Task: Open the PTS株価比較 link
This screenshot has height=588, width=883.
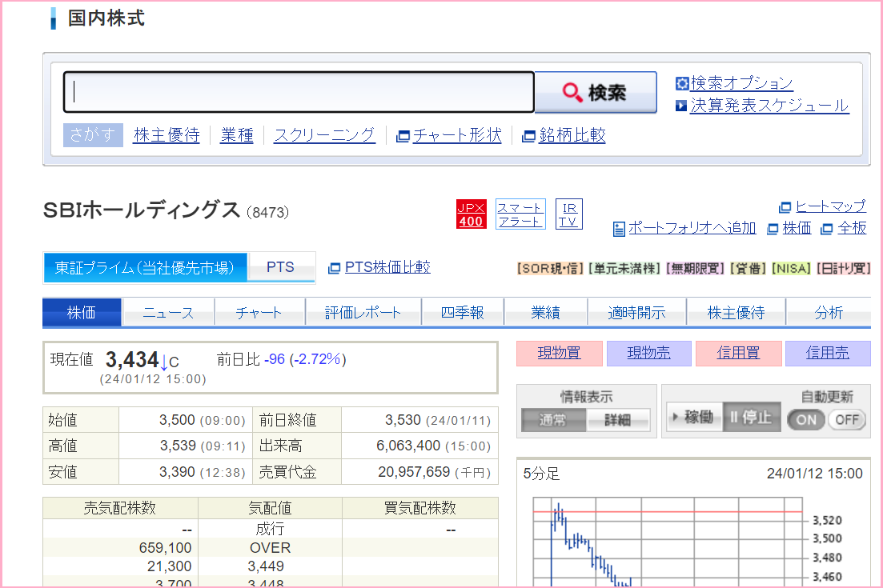Action: click(387, 267)
